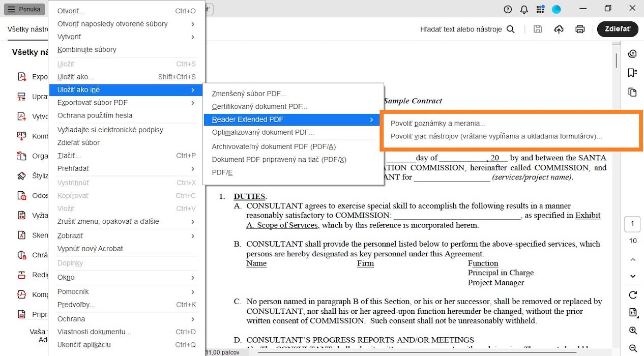The height and width of the screenshot is (356, 644).
Task: Open Predvoľby... menu entry
Action: click(x=127, y=305)
